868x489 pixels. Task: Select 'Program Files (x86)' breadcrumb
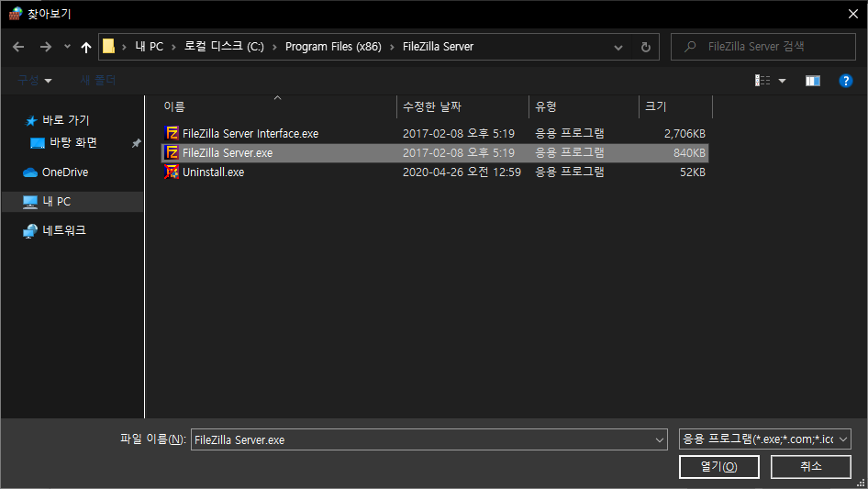[x=333, y=47]
